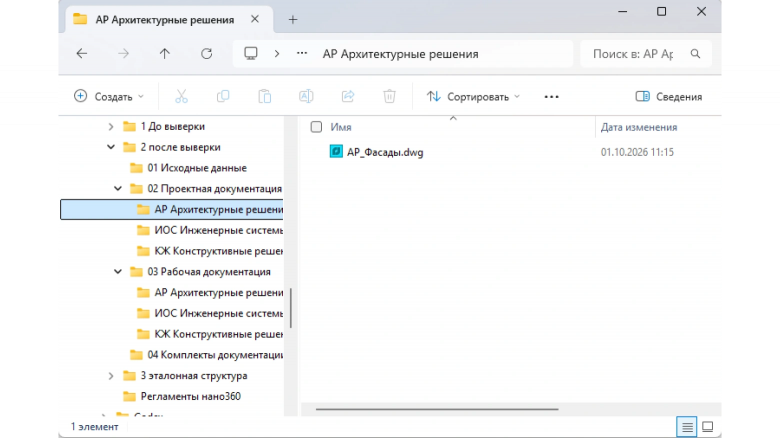Go back to previous folder
The height and width of the screenshot is (438, 780).
pos(82,54)
